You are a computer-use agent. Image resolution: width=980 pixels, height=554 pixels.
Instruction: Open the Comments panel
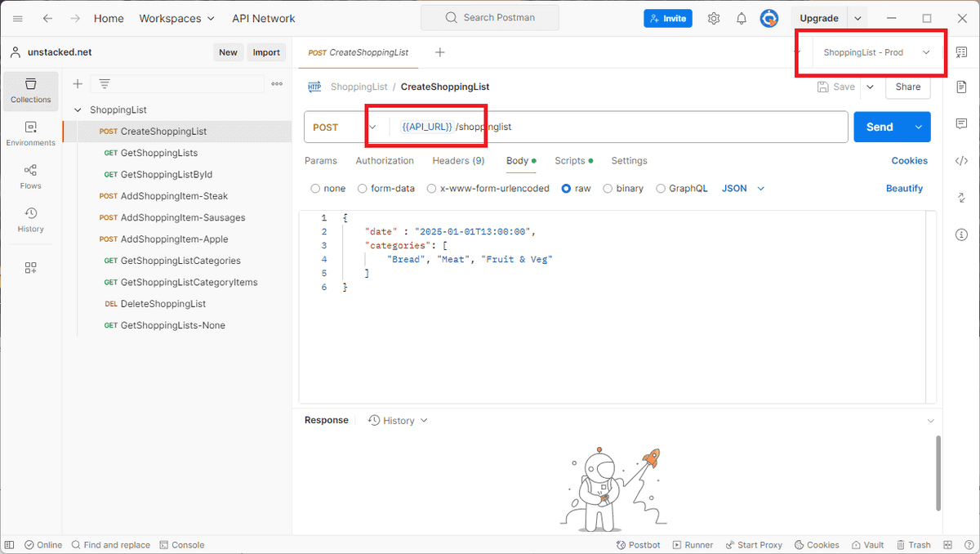point(961,123)
